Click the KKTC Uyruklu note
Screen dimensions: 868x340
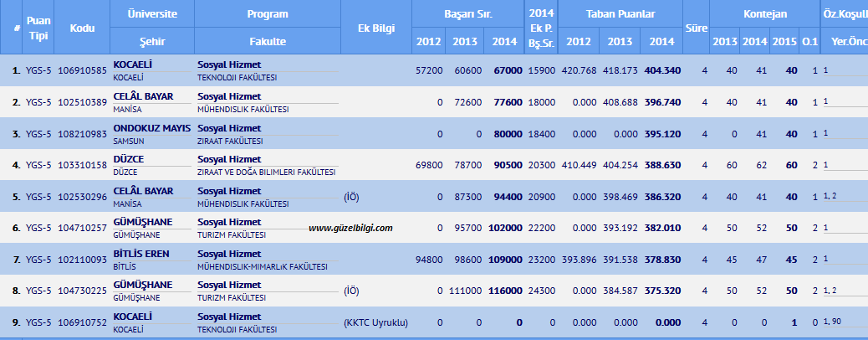(x=375, y=322)
